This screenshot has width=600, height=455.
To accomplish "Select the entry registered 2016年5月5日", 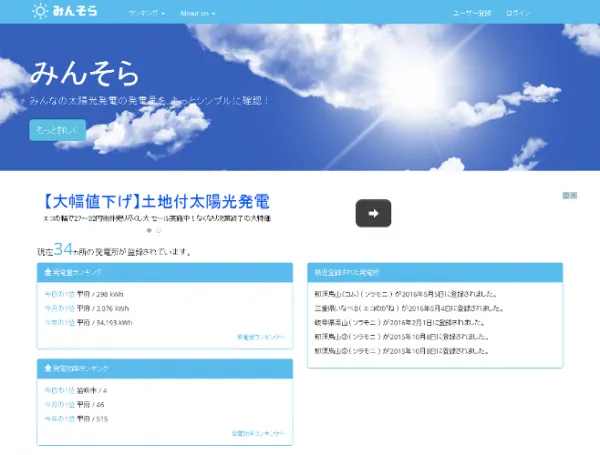I will pyautogui.click(x=406, y=294).
